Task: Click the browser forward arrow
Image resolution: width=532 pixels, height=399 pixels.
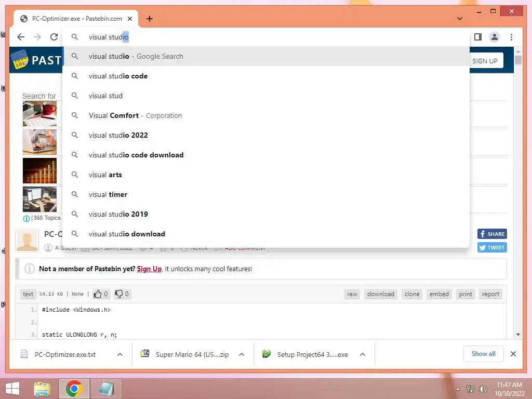Action: tap(37, 37)
